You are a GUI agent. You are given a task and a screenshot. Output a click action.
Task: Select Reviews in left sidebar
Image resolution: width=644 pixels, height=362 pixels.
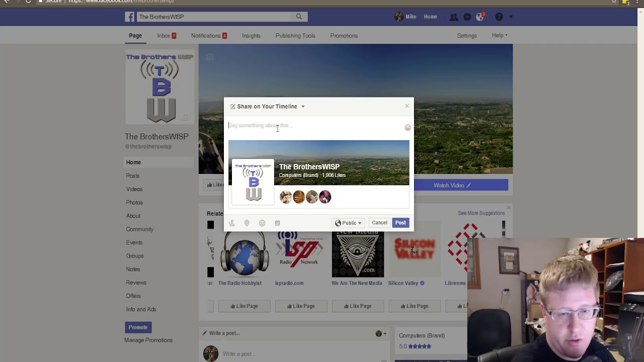[136, 283]
